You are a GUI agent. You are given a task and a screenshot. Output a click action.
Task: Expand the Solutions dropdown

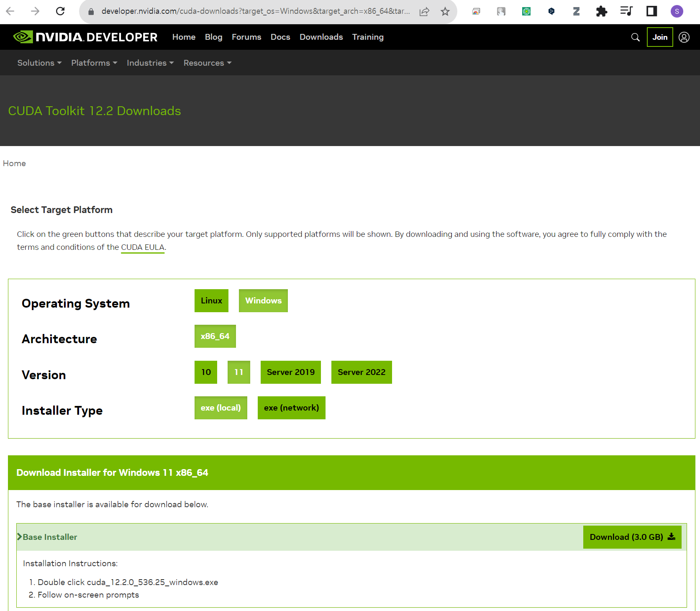39,63
